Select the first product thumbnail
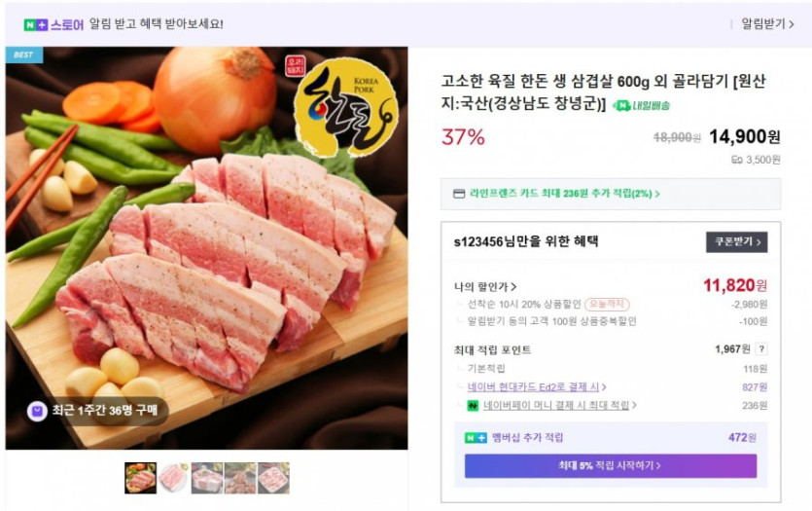 click(x=141, y=478)
